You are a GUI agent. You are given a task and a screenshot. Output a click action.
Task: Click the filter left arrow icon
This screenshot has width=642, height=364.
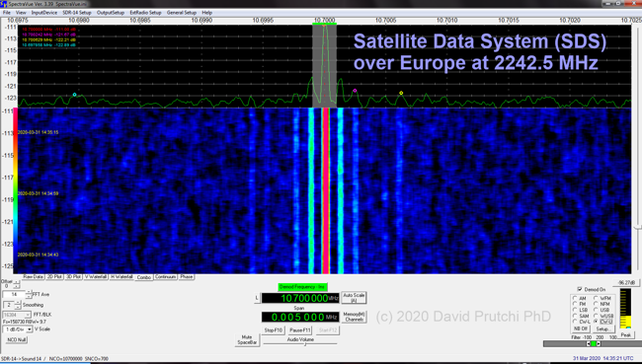(589, 343)
